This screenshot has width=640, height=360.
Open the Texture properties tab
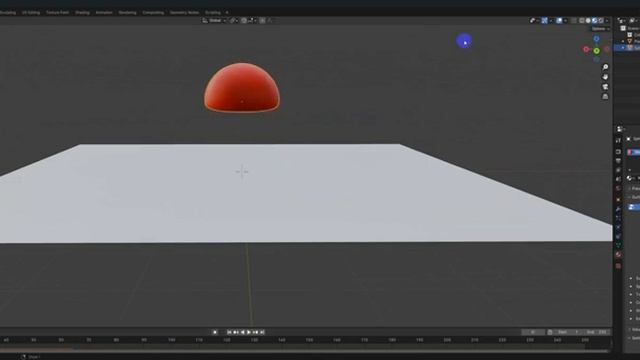tap(618, 266)
